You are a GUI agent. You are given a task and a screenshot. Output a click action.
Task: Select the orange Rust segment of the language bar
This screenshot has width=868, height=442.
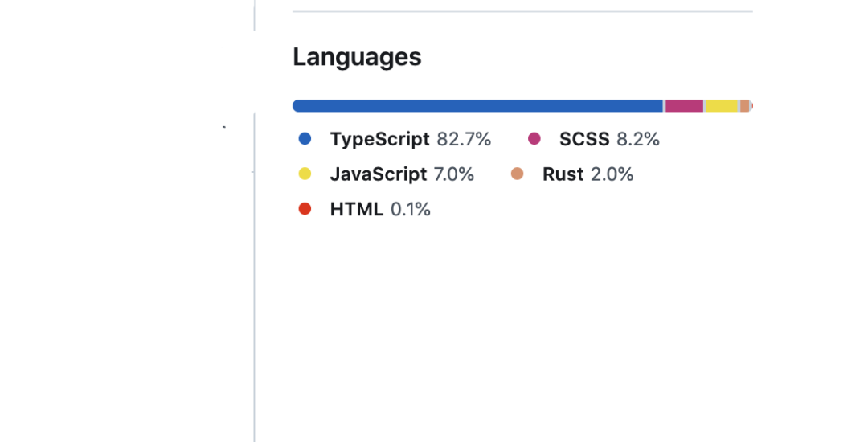[744, 105]
